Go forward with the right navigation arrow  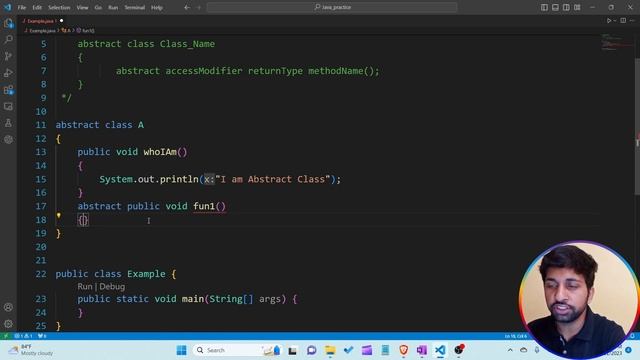[199, 7]
